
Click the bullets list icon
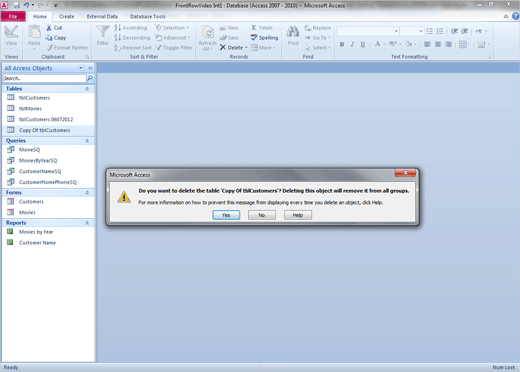coord(430,31)
